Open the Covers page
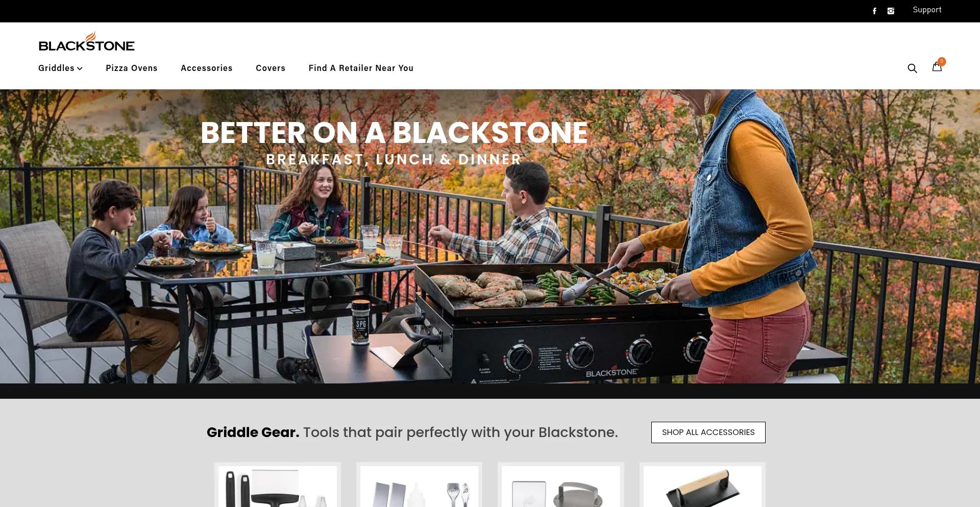The image size is (980, 507). pyautogui.click(x=271, y=68)
